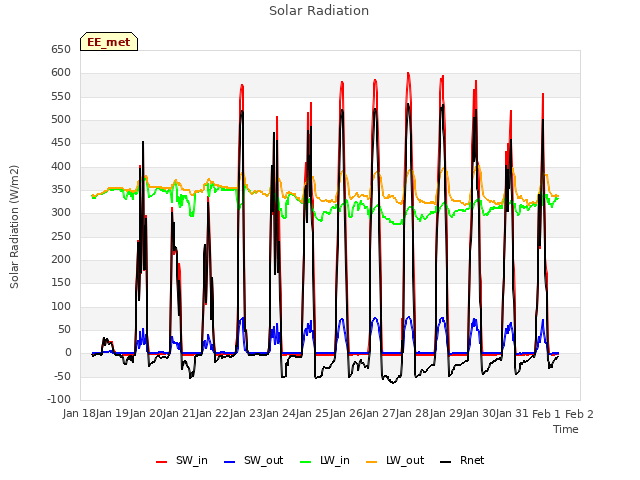Toggle LW_out series via legend label
This screenshot has width=640, height=480.
point(405,460)
